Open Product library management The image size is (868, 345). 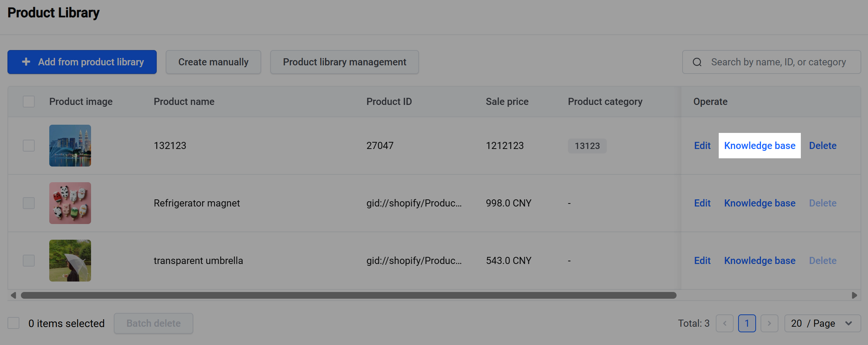(344, 62)
